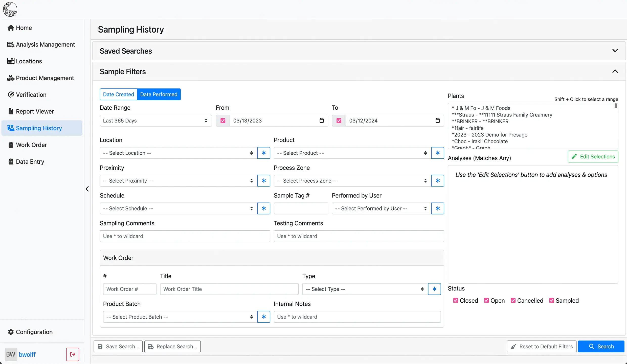Click the app logo in the header
This screenshot has width=627, height=364.
pyautogui.click(x=10, y=9)
